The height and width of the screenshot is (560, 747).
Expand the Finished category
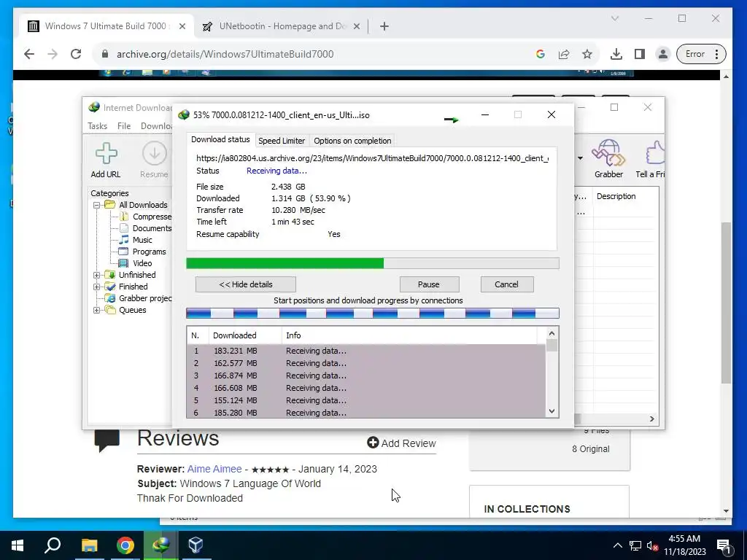pyautogui.click(x=97, y=287)
